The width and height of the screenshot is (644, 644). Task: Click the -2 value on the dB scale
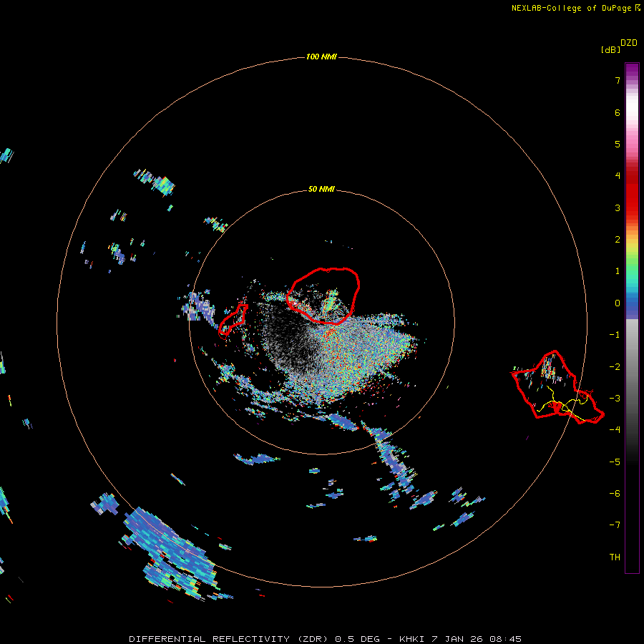coord(615,367)
